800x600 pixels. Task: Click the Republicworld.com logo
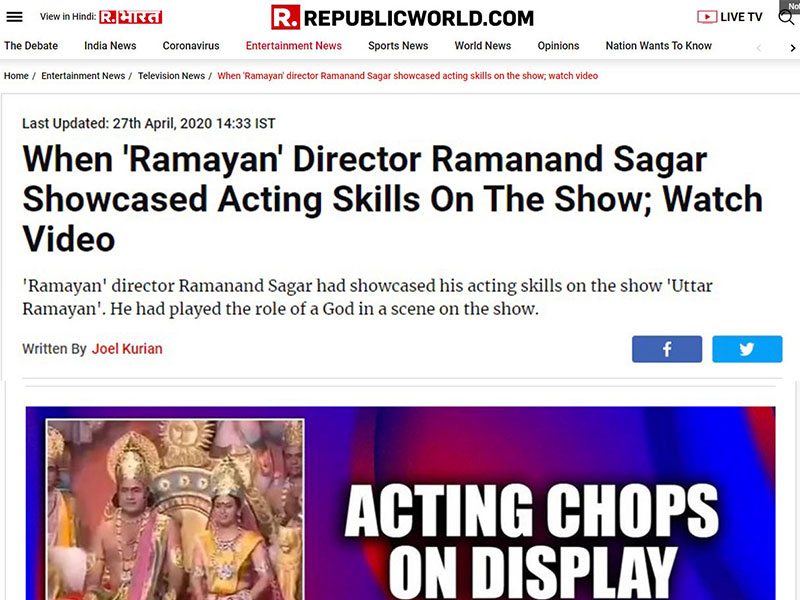pyautogui.click(x=402, y=18)
